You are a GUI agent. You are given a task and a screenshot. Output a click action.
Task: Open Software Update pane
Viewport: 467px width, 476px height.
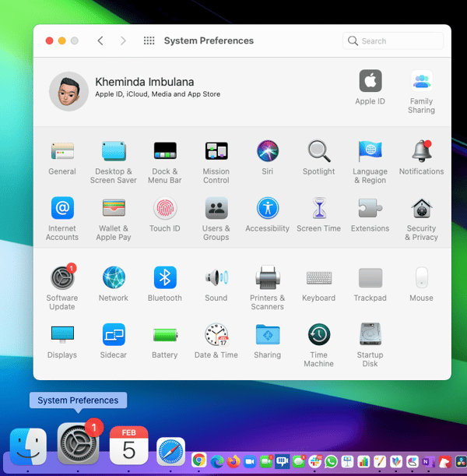tap(62, 287)
